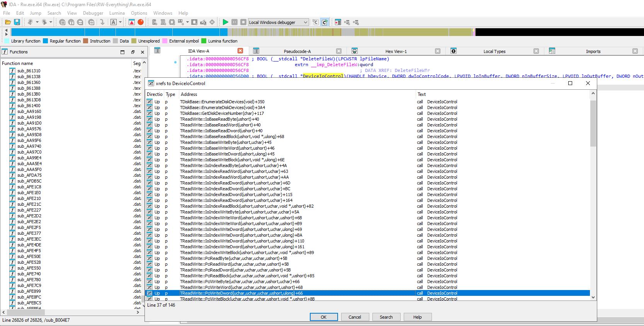This screenshot has width=644, height=326.
Task: Click the Pause process toolbar icon
Action: point(234,22)
